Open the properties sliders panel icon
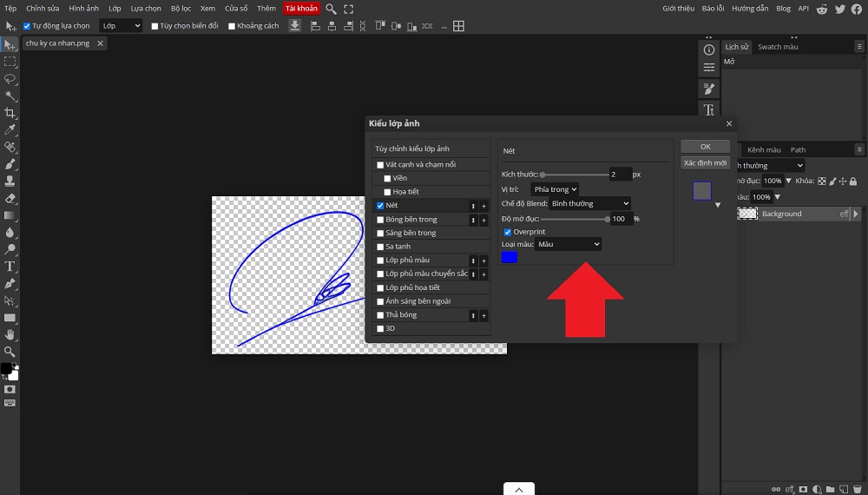This screenshot has width=868, height=495. tap(708, 68)
